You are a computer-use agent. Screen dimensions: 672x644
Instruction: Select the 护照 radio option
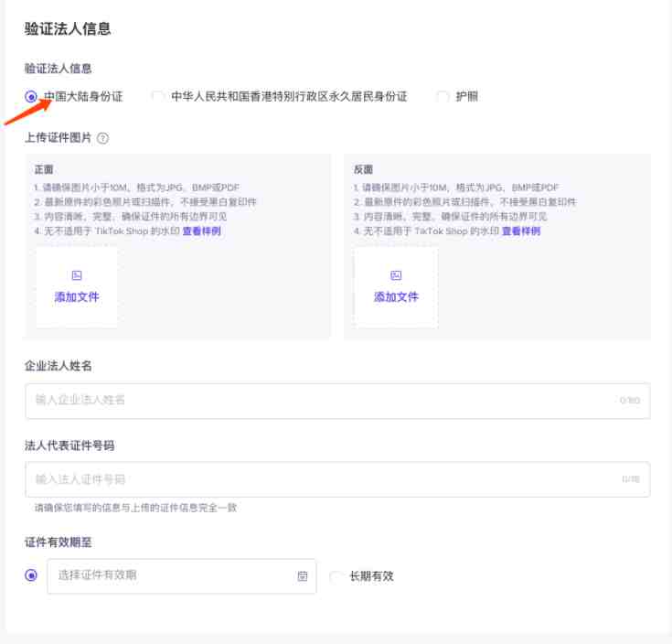(443, 96)
